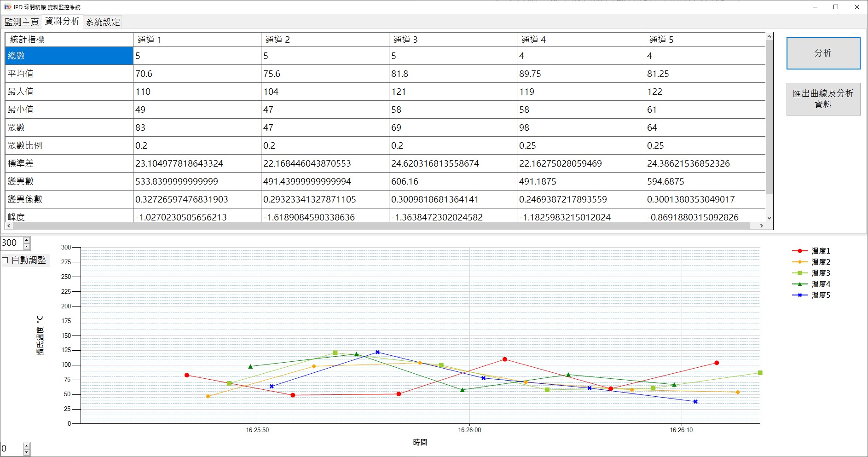Click 匯出曲線及分析資料 export button

pyautogui.click(x=823, y=99)
